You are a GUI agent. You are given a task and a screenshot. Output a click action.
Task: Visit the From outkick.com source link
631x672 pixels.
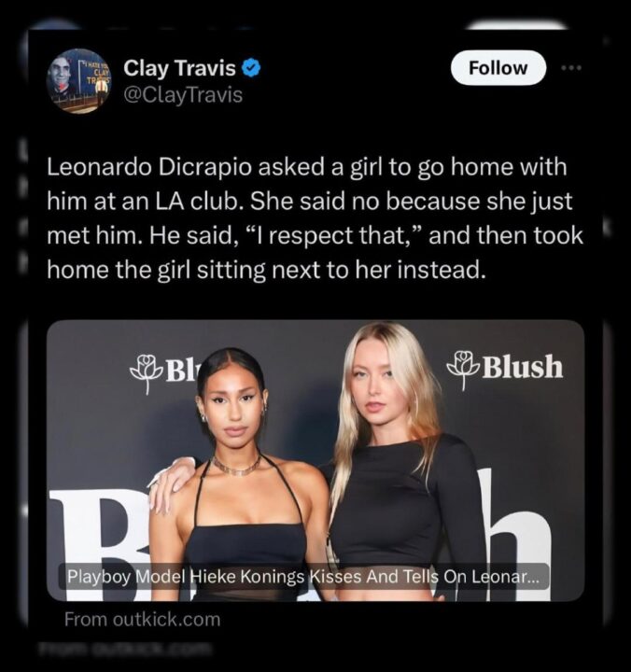143,620
